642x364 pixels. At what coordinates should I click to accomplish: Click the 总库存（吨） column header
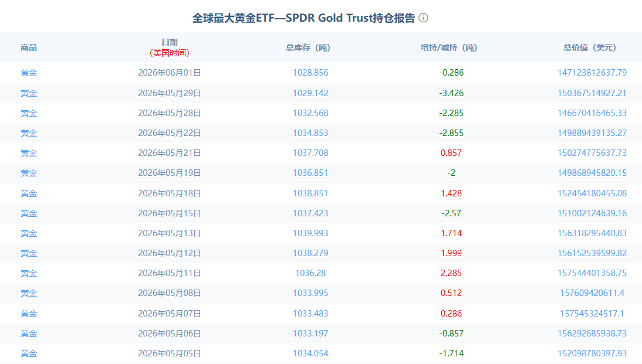click(308, 48)
